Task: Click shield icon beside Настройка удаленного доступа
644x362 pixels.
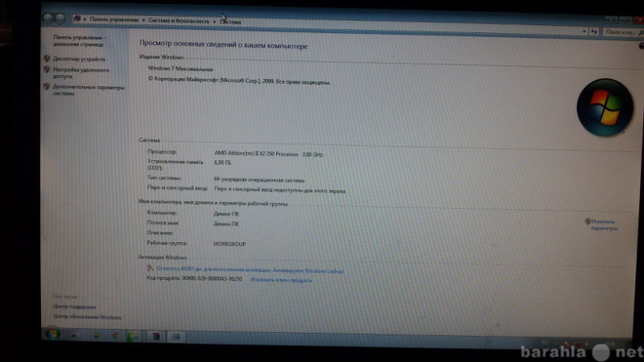Action: [x=47, y=69]
